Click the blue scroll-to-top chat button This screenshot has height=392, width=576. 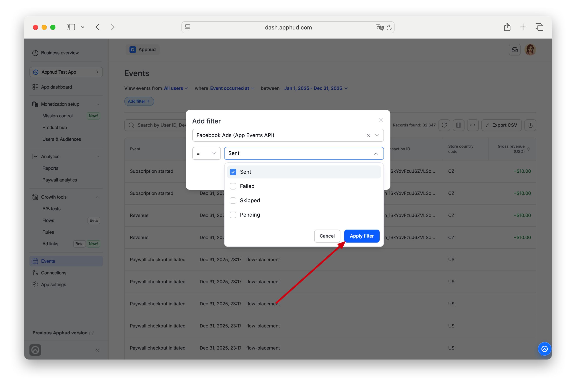click(x=545, y=349)
